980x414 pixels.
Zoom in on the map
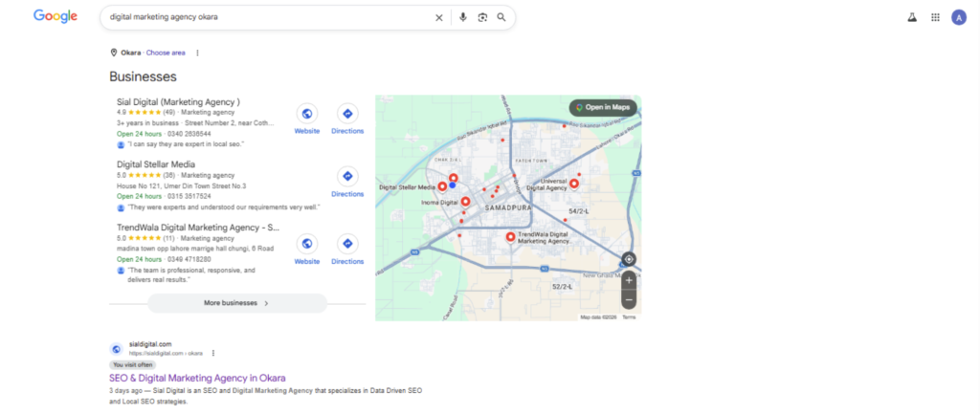(x=629, y=280)
